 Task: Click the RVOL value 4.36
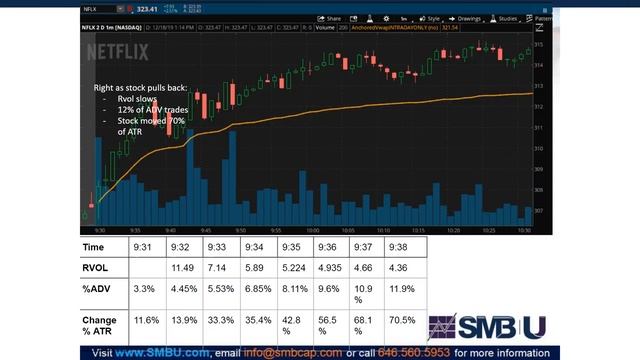tap(398, 268)
